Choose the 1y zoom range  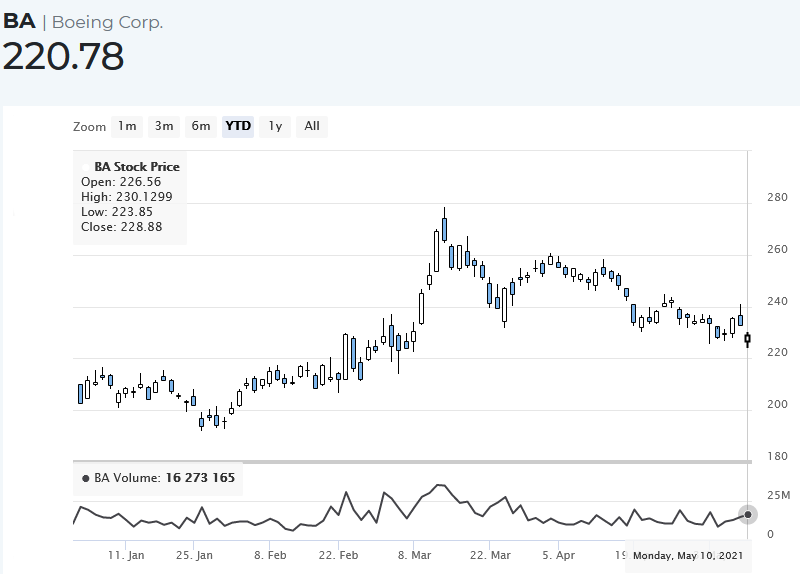tap(275, 126)
